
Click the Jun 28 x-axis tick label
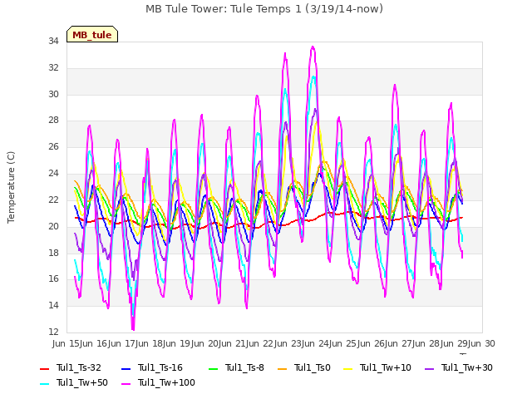point(427,343)
